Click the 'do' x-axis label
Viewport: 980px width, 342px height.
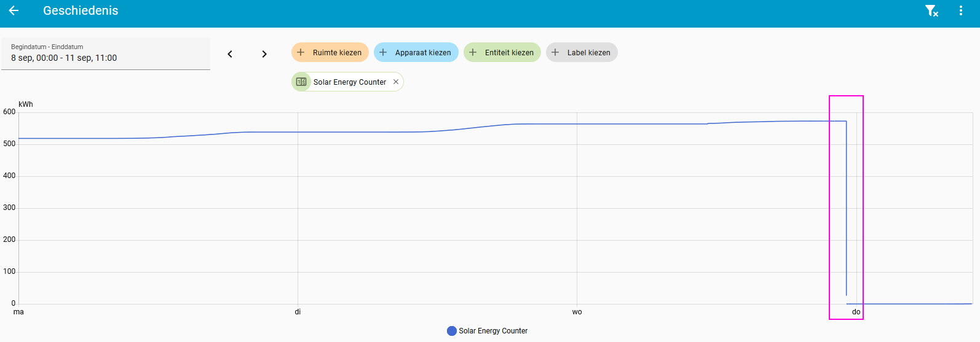(x=856, y=312)
